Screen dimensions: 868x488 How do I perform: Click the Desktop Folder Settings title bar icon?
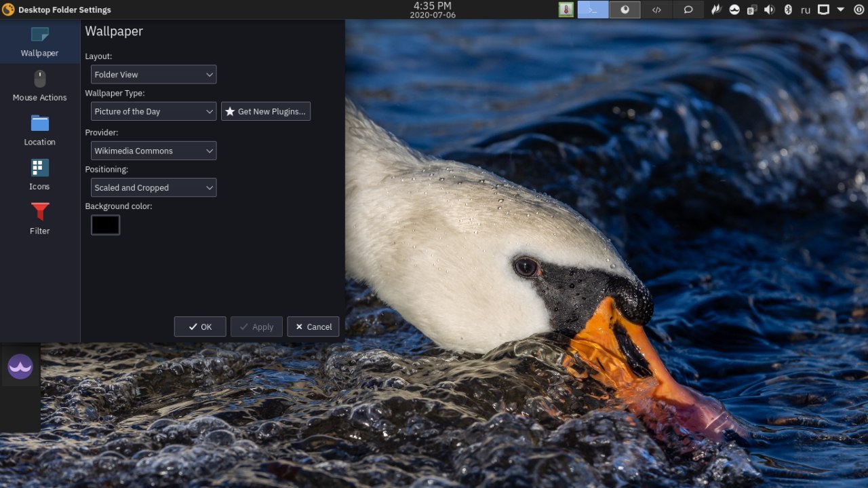tap(8, 10)
